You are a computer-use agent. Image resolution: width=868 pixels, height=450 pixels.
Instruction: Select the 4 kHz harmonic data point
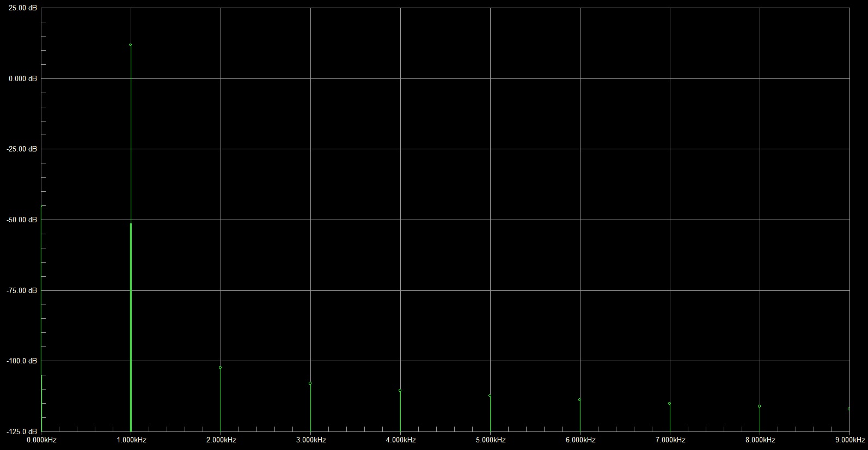(x=400, y=390)
